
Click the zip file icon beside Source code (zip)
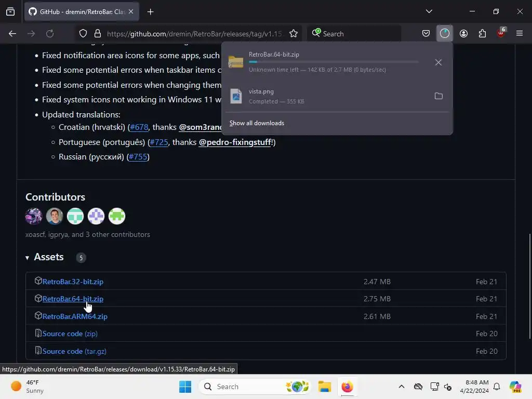coord(38,333)
